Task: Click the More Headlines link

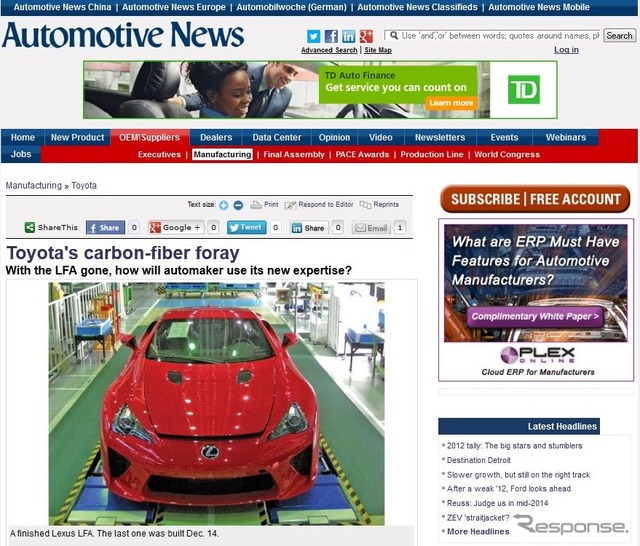Action: pyautogui.click(x=478, y=532)
